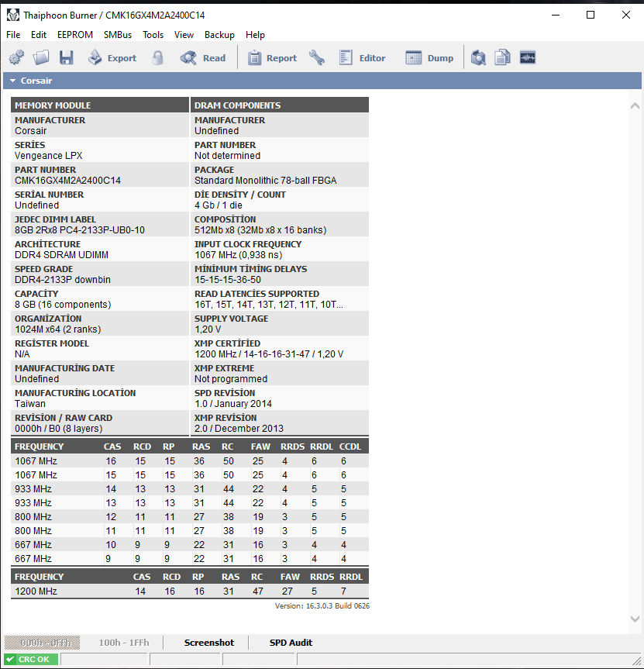The height and width of the screenshot is (669, 644).
Task: Click the DRAM manufacturer Undefined value
Action: 217,131
